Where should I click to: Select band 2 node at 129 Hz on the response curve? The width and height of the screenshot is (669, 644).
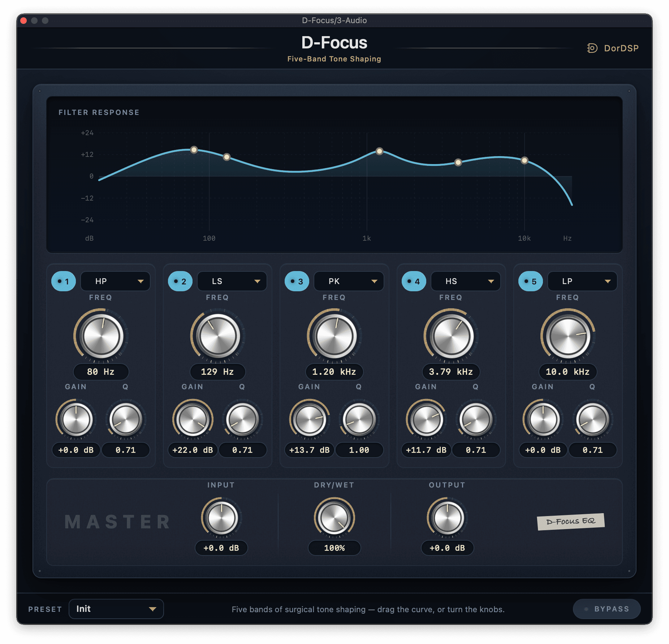226,157
